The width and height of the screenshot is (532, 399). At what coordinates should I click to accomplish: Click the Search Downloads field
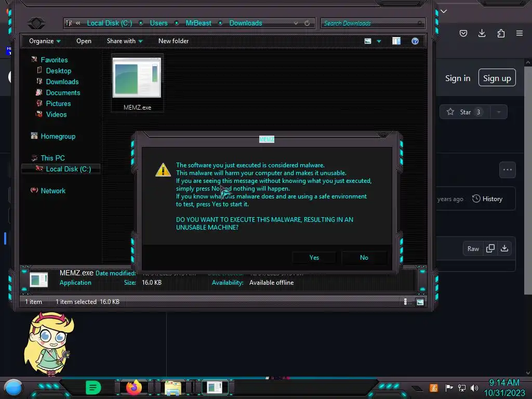pyautogui.click(x=373, y=23)
